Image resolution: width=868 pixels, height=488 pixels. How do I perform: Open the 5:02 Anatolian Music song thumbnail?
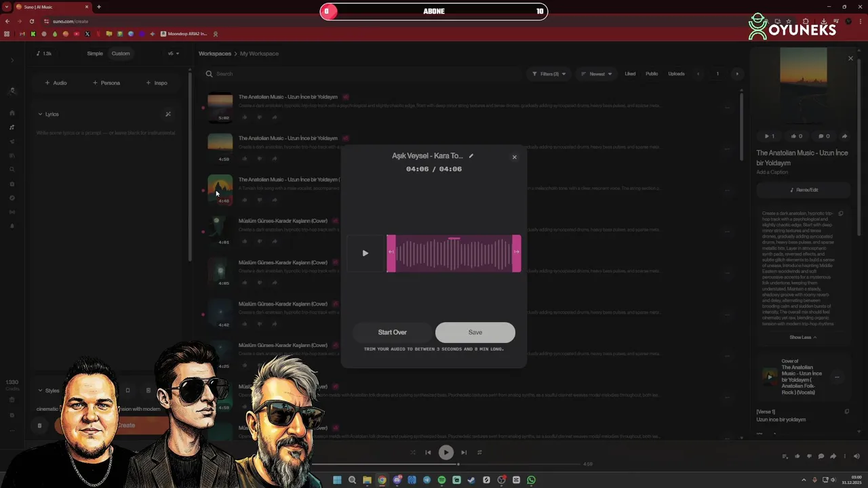tap(220, 107)
